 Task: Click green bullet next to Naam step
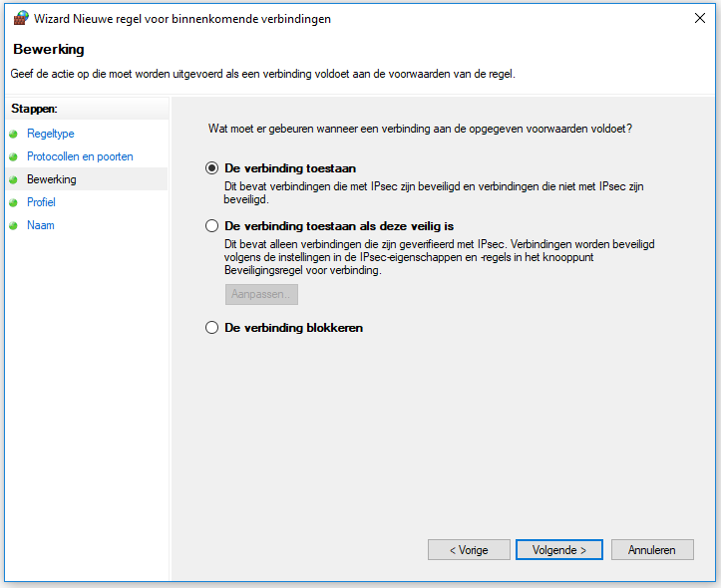13,225
